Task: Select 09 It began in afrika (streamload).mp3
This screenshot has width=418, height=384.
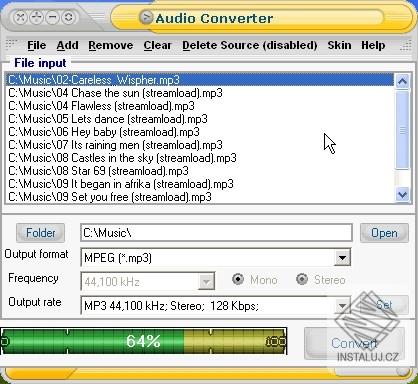Action: [x=200, y=184]
